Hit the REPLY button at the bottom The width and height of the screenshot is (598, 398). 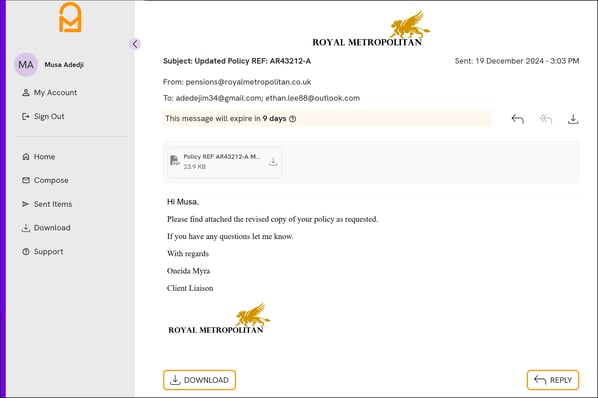(x=553, y=380)
